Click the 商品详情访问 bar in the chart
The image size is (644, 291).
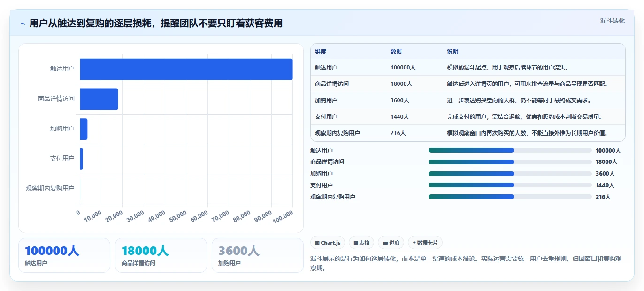[x=99, y=99]
